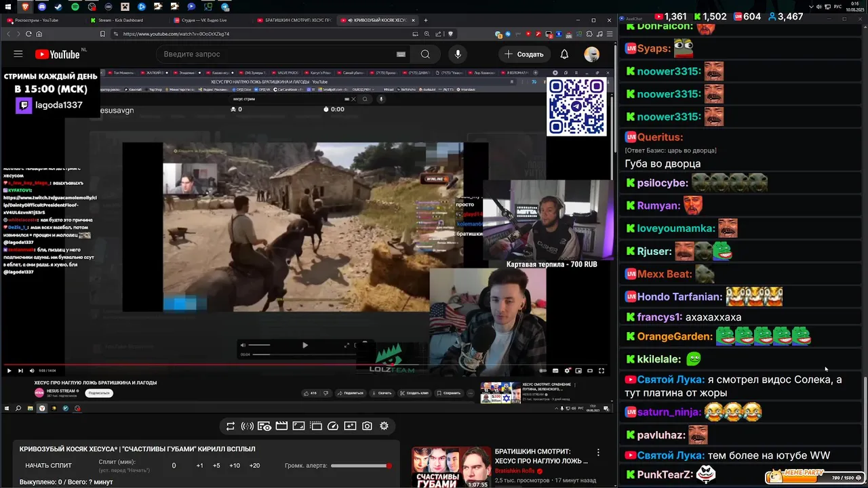Image resolution: width=868 pixels, height=488 pixels.
Task: Start voice search with the microphone
Action: (458, 54)
